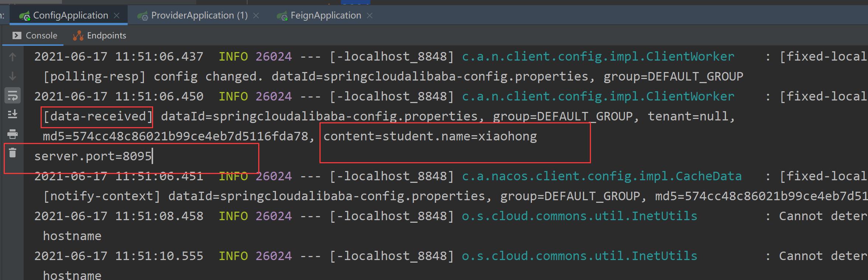Click the ConfigApplication Spring Boot run icon

25,16
